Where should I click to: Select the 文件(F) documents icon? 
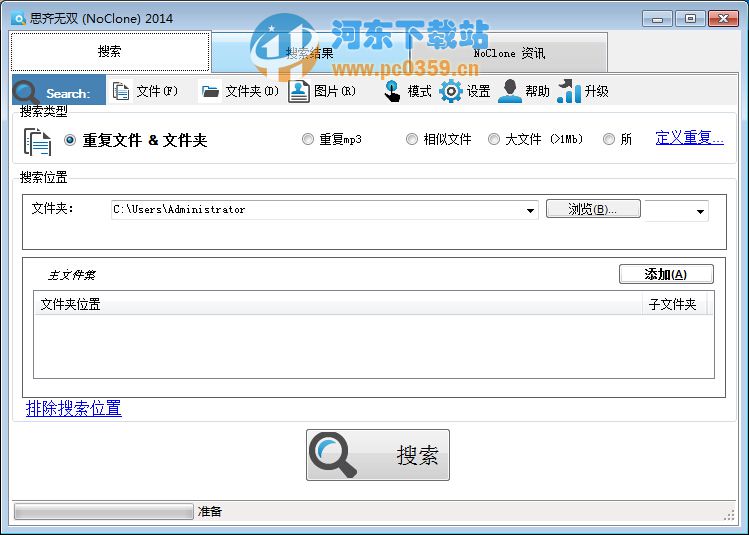(x=121, y=91)
